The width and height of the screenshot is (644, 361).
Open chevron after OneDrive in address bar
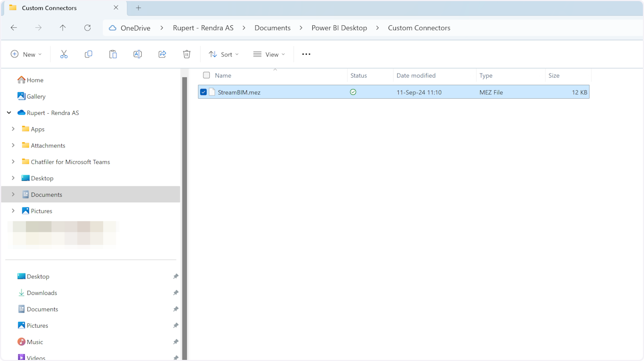click(162, 28)
